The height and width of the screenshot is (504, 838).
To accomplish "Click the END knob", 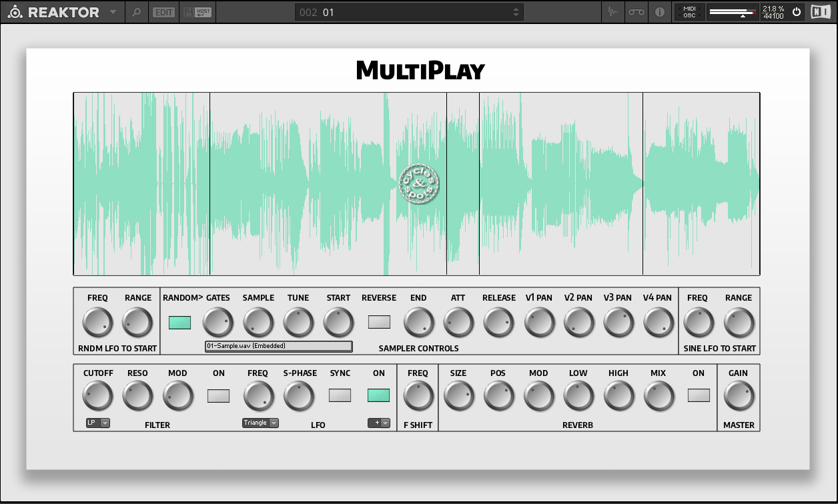I will (418, 323).
